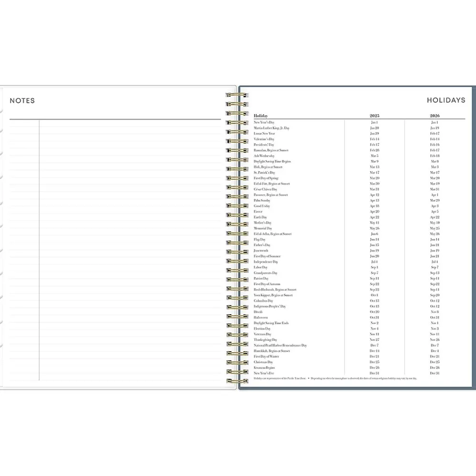Select the Juneteenth holiday row
Viewport: 476px width, 476px height.
coord(261,250)
